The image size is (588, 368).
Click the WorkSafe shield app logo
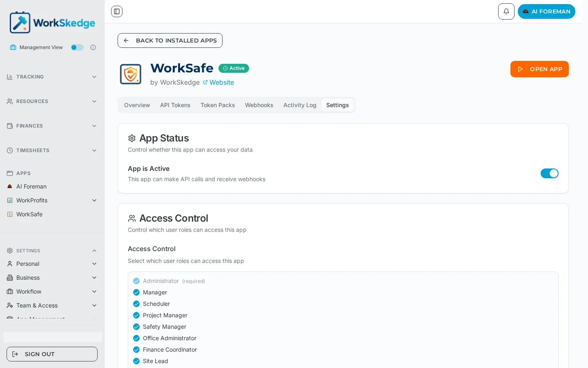[x=131, y=74]
